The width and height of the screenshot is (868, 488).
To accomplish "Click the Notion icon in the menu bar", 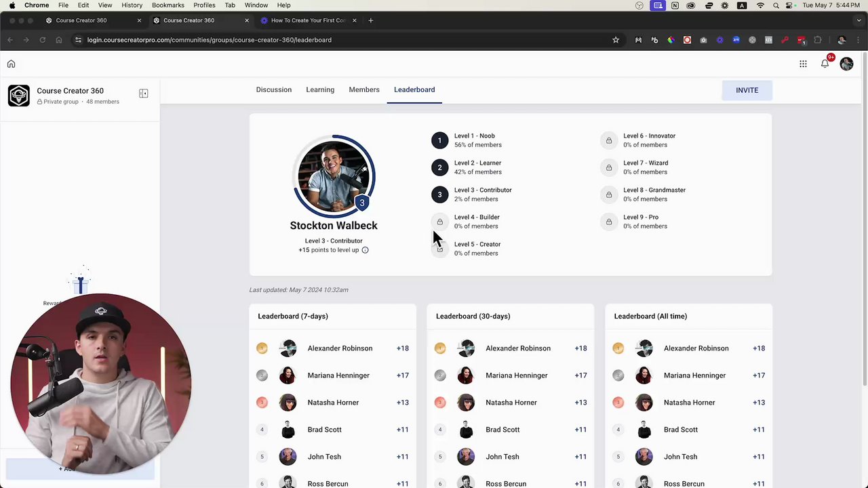I will click(x=675, y=5).
